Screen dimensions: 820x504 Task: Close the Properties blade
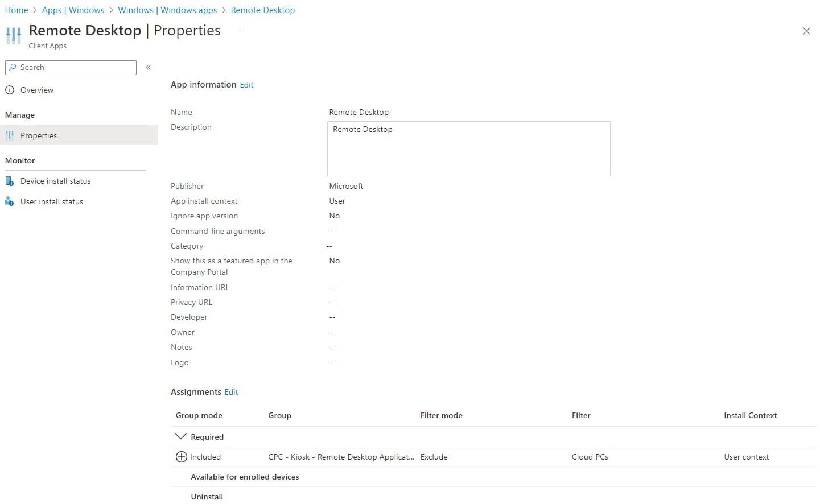[806, 31]
